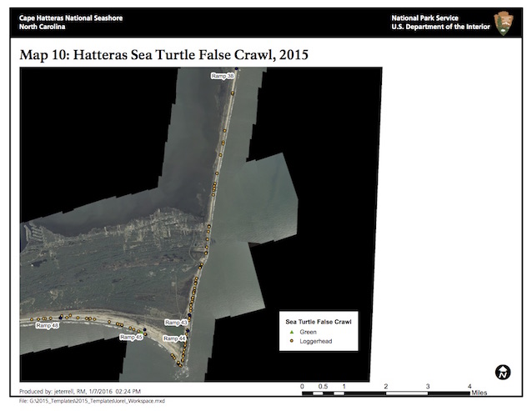The image size is (532, 411).
Task: Click the Ramp 48 map label
Action: (48, 325)
